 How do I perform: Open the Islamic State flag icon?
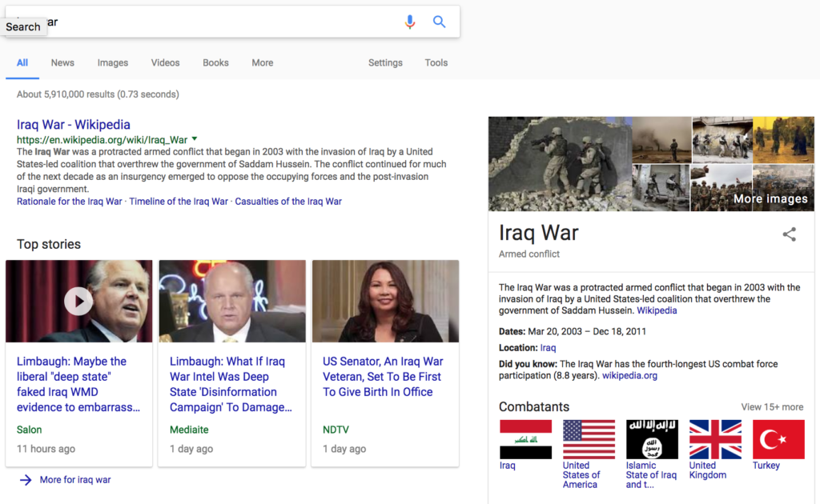(x=652, y=439)
